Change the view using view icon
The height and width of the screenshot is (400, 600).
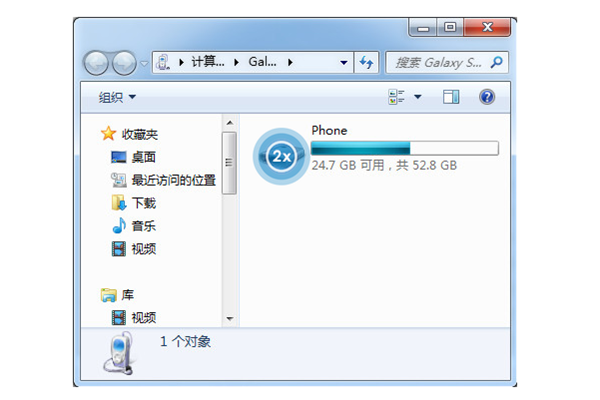(396, 97)
